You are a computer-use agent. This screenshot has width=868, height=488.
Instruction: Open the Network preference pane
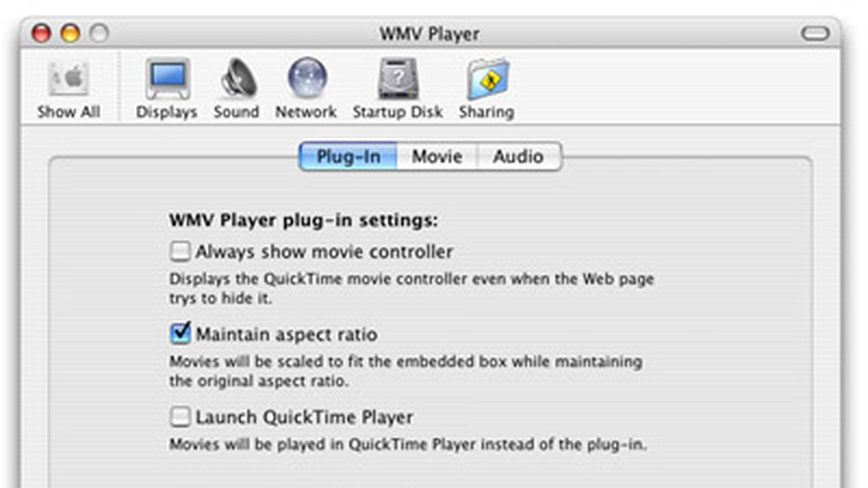coord(306,88)
